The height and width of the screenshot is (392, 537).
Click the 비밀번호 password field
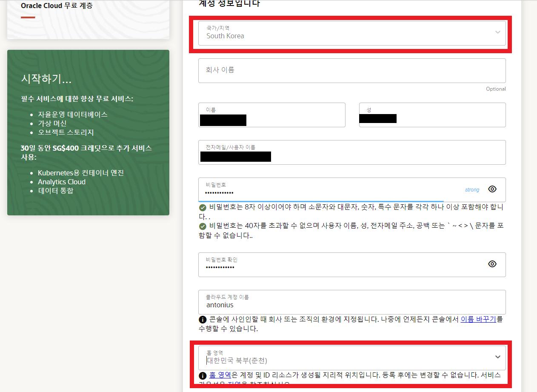coord(352,190)
